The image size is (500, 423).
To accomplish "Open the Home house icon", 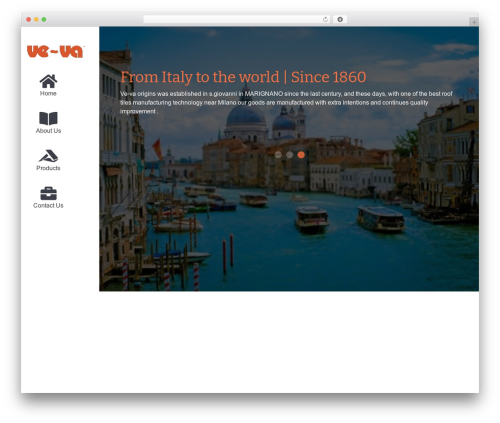I will 48,81.
